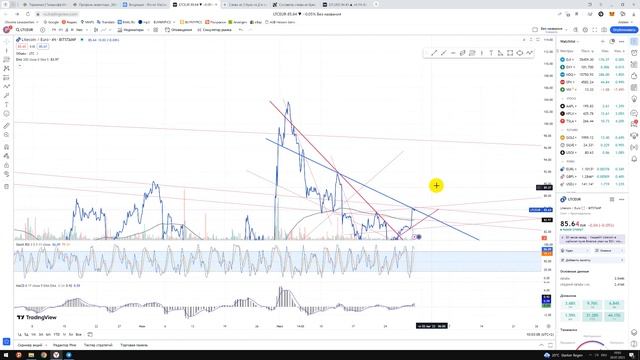Switch to Strategy Tester bottom tab
Image resolution: width=640 pixels, height=360 pixels.
click(98, 345)
